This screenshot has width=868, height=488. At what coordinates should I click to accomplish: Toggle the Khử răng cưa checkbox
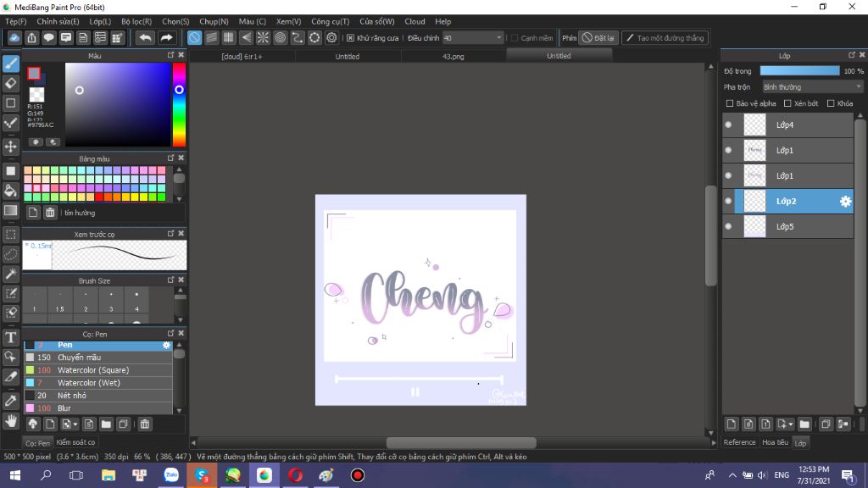pos(350,38)
